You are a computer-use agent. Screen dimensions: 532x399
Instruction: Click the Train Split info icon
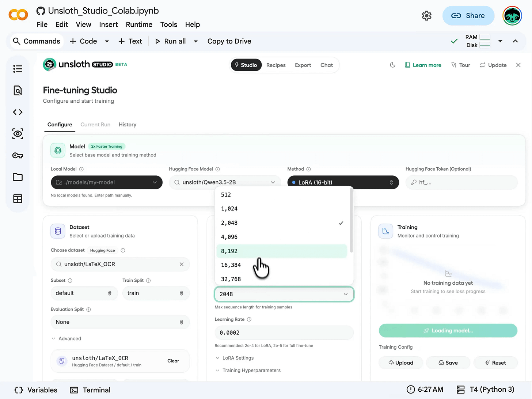coord(148,281)
